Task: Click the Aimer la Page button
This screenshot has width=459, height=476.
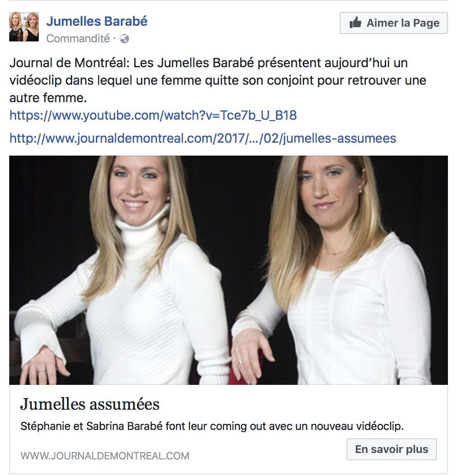Action: click(x=394, y=23)
